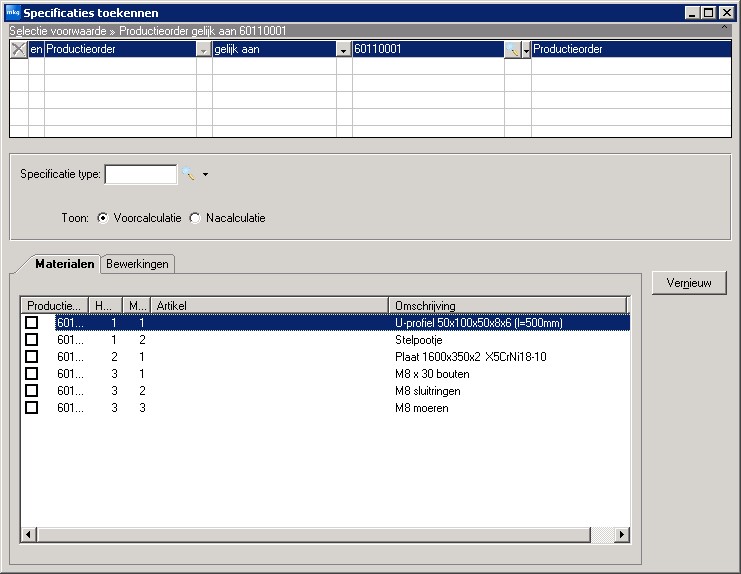Select the 'M8 sluitringen' text

(428, 391)
